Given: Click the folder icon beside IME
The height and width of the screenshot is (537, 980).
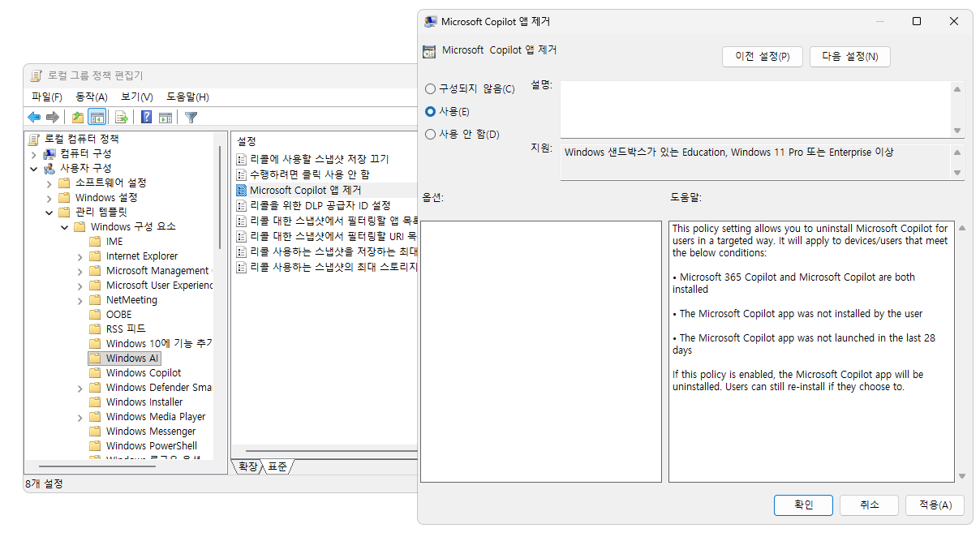Looking at the screenshot, I should click(x=95, y=241).
